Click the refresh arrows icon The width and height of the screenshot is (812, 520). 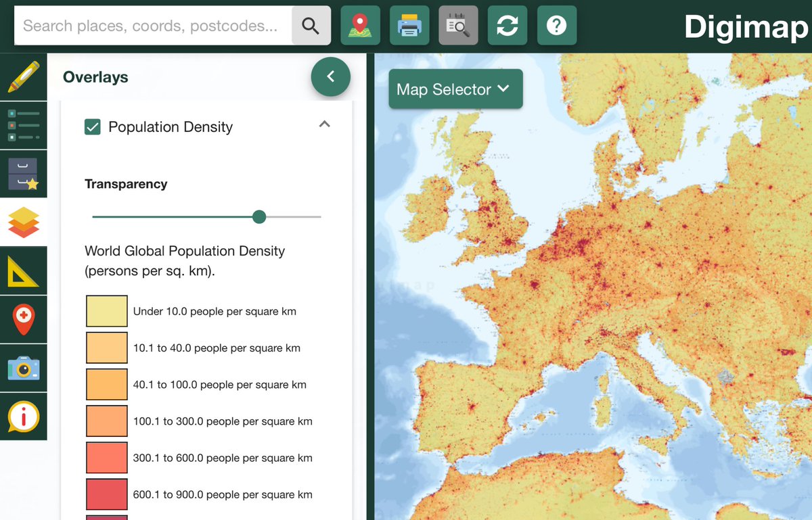click(507, 26)
